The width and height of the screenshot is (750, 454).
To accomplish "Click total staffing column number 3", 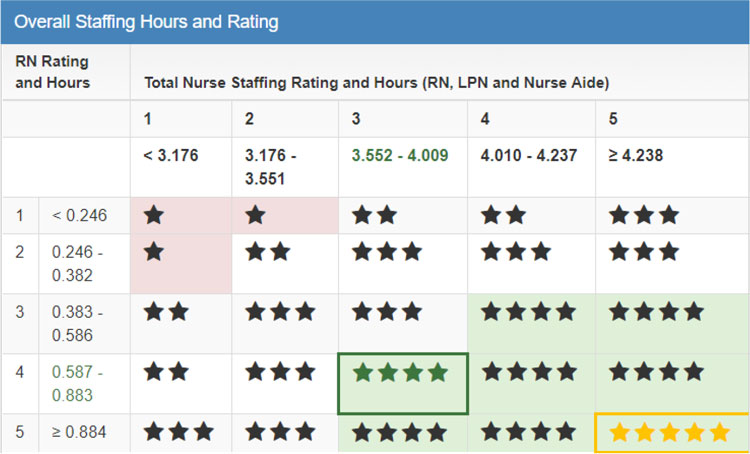I will [x=356, y=119].
